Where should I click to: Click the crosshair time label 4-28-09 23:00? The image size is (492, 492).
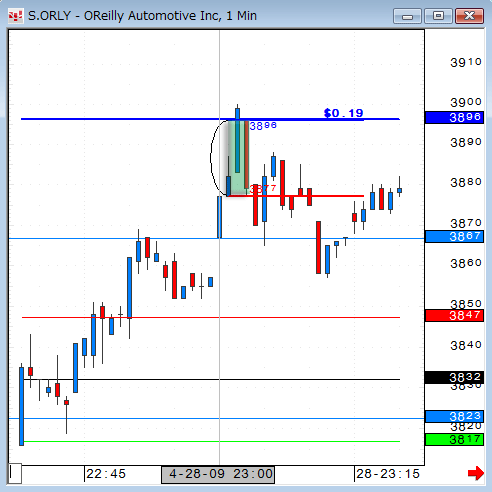[218, 474]
